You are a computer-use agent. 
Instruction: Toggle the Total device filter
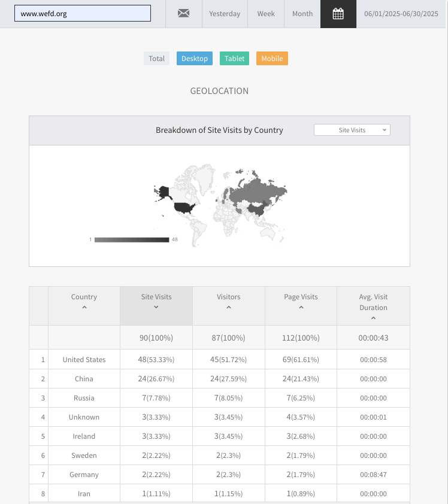tap(156, 59)
